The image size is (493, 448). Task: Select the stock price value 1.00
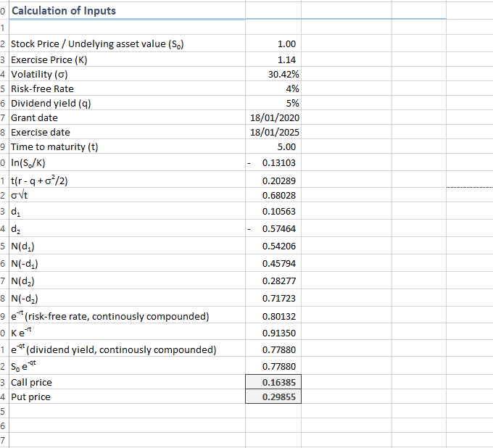[x=273, y=43]
